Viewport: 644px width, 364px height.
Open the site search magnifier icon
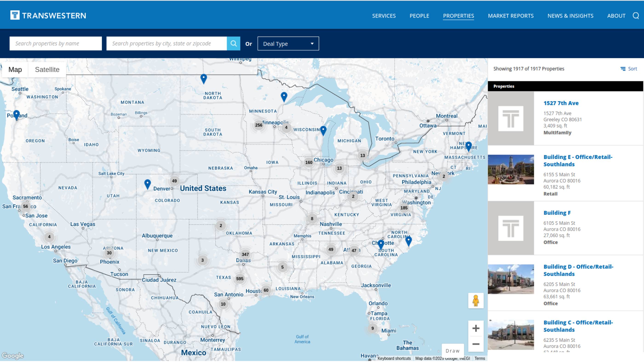[636, 16]
